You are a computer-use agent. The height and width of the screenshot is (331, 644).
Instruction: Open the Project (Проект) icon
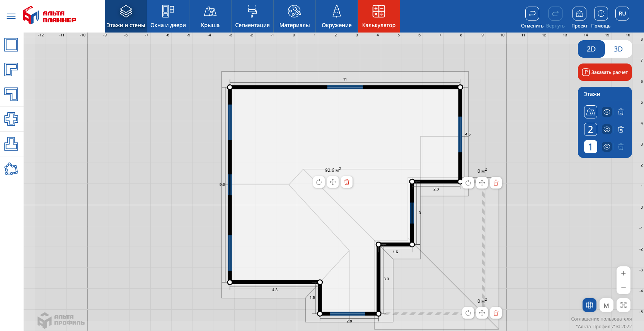pyautogui.click(x=579, y=14)
